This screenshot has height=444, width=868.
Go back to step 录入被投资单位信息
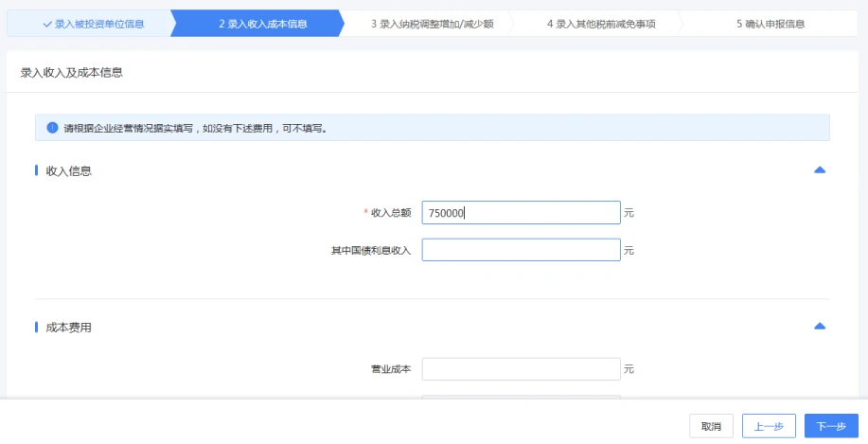coord(94,24)
